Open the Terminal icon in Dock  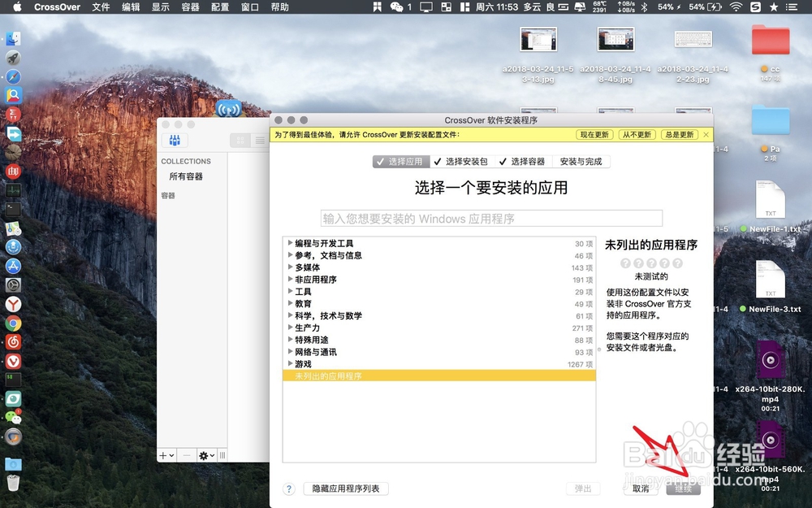point(14,210)
